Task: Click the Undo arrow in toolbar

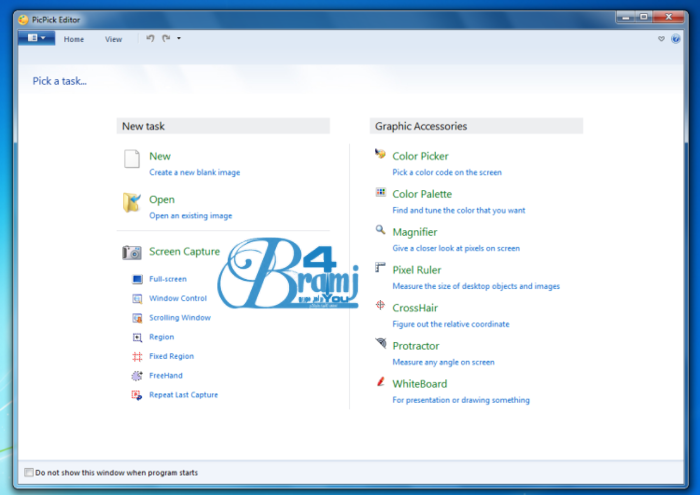Action: pos(150,38)
